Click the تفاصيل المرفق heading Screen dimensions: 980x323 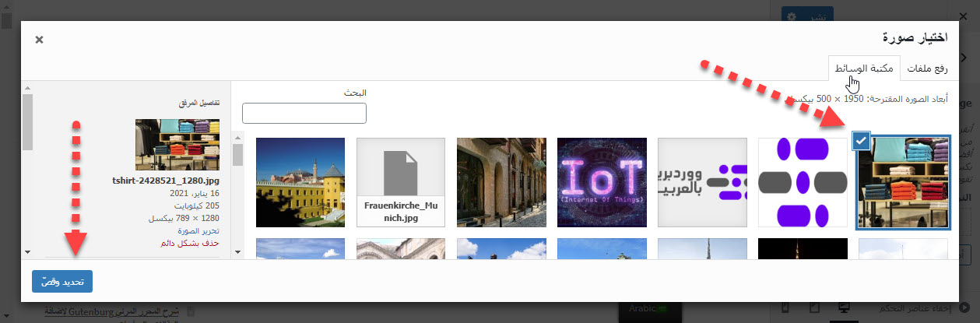200,103
